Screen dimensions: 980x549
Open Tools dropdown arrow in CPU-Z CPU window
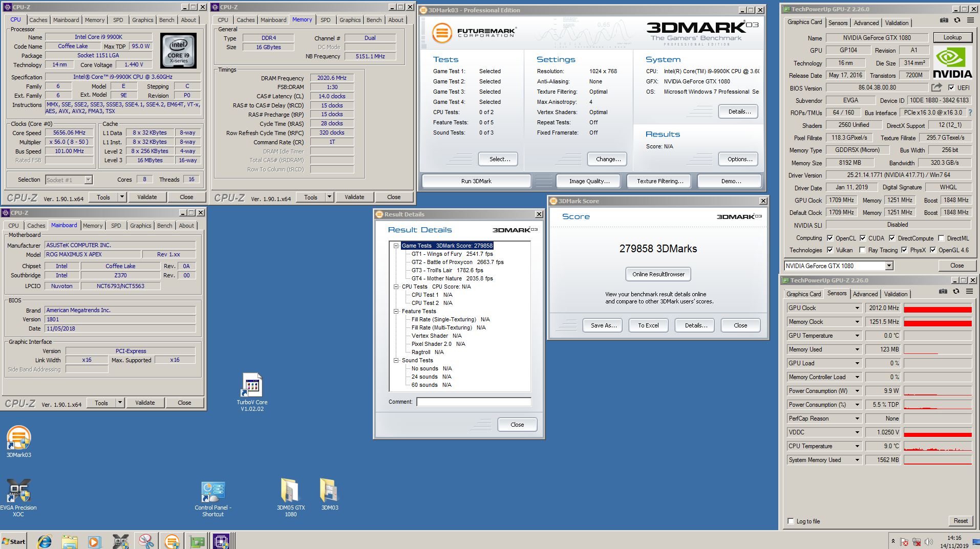click(x=122, y=197)
